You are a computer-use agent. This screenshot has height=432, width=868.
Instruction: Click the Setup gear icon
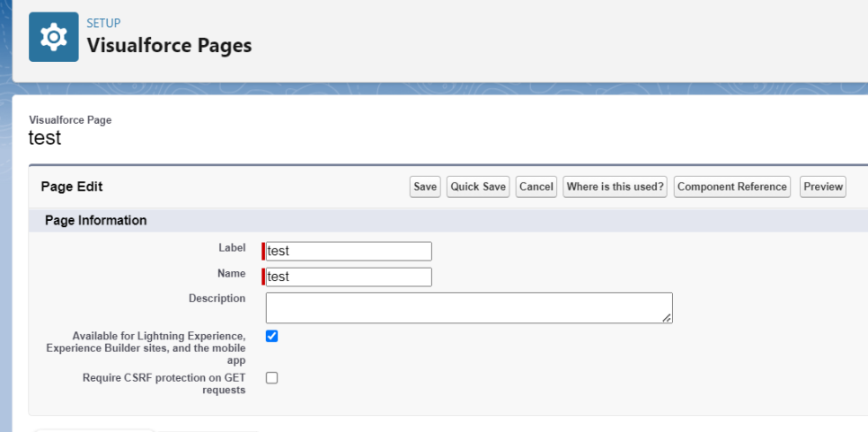coord(54,37)
